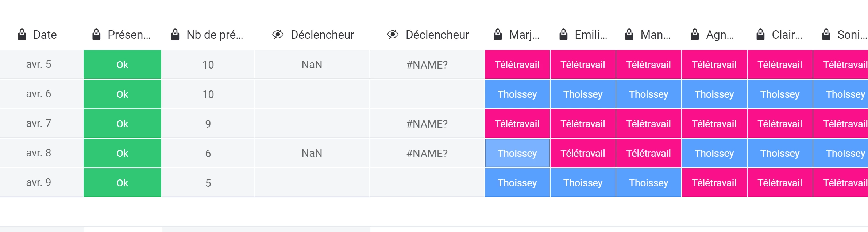
Task: Click the lock icon on Emili... column
Action: 563,35
